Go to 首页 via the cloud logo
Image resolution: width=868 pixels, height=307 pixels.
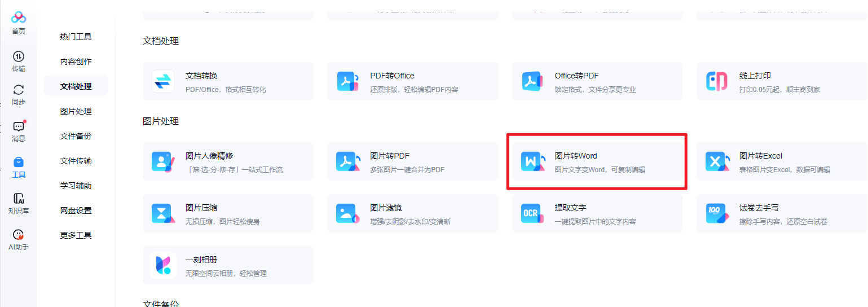tap(19, 18)
